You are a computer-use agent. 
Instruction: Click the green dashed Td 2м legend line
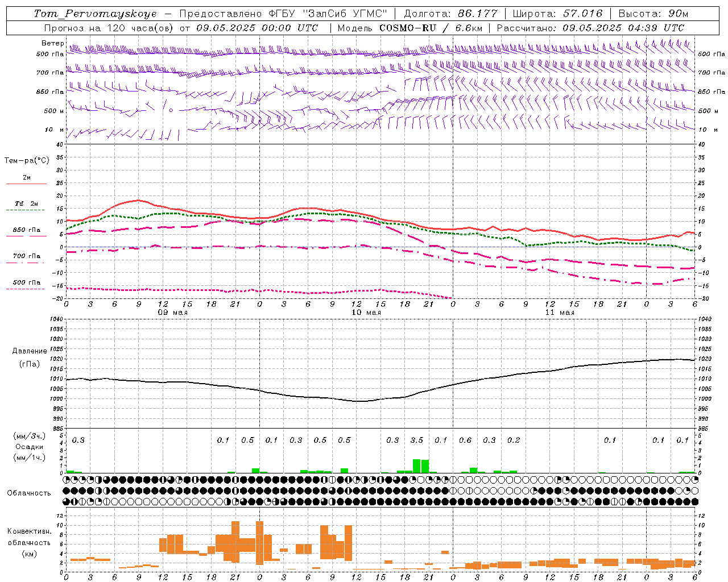[x=26, y=210]
